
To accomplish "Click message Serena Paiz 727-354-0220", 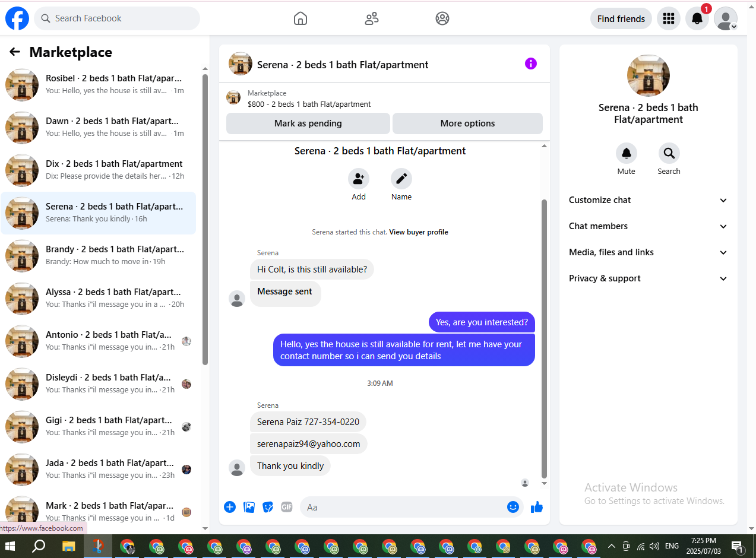I will point(308,422).
